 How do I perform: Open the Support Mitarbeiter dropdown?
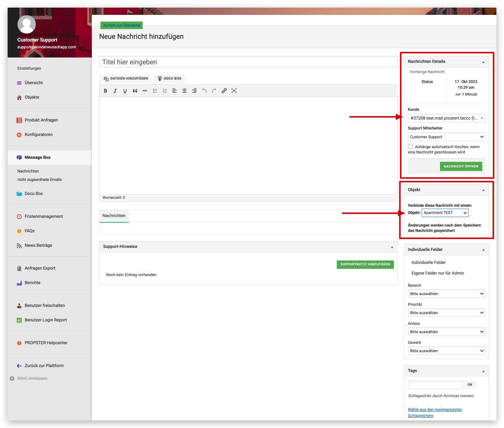tap(446, 137)
